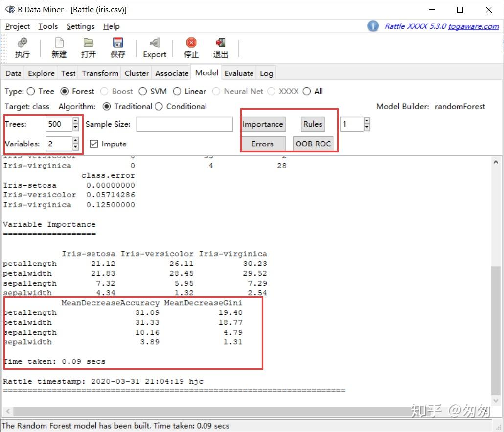Viewport: 504px width, 432px height.
Task: Select the All model type option
Action: (307, 92)
